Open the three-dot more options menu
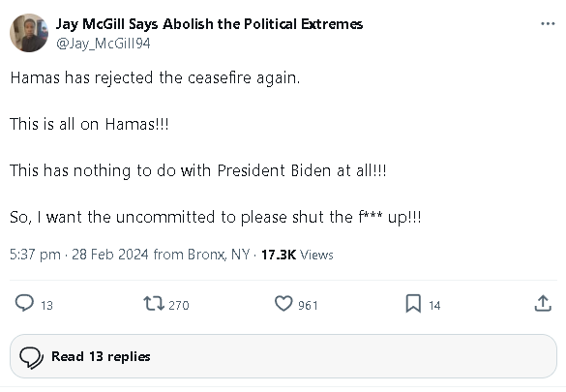Image resolution: width=566 pixels, height=392 pixels. point(548,24)
